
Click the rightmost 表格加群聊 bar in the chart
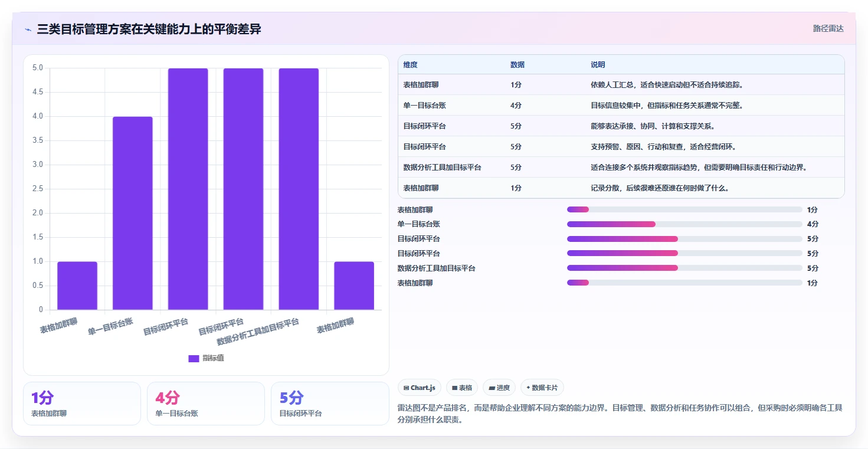point(354,286)
